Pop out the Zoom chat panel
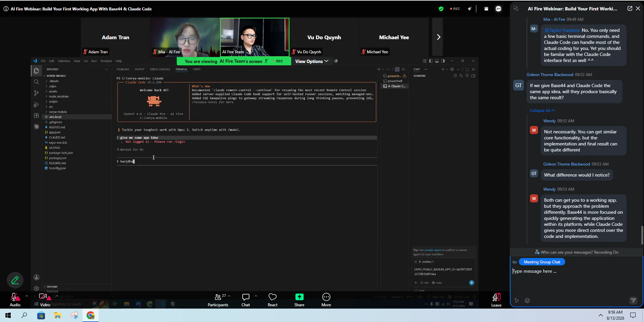Image resolution: width=644 pixels, height=322 pixels. [630, 9]
